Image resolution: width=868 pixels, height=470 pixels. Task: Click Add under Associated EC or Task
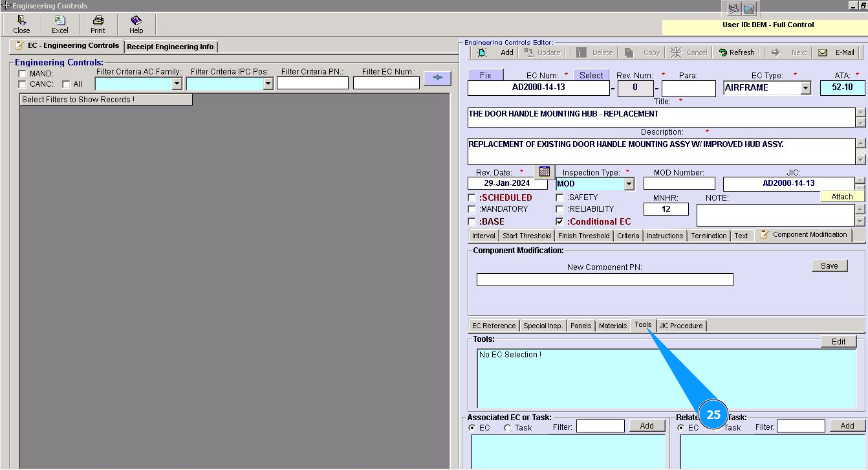(647, 426)
